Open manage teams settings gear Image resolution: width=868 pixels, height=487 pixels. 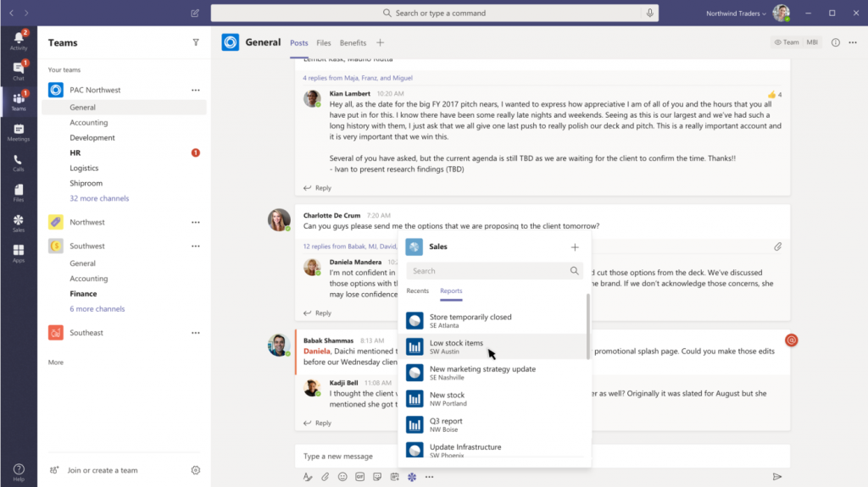196,470
